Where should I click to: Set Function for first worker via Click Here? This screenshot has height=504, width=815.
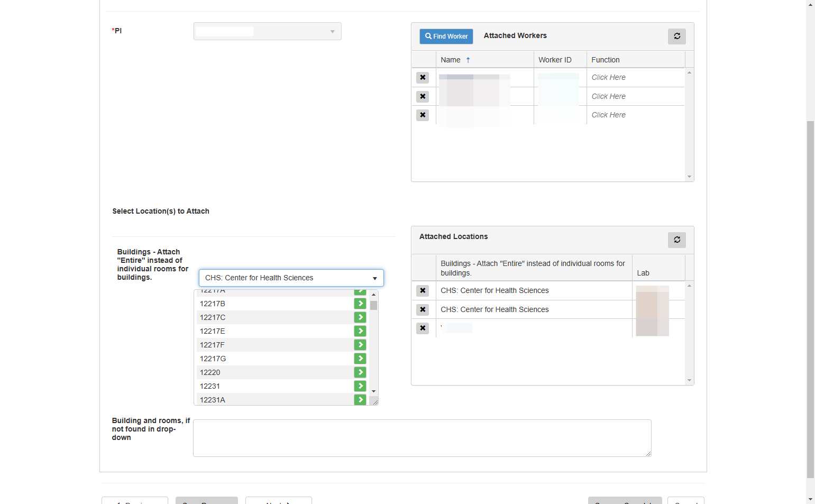608,78
